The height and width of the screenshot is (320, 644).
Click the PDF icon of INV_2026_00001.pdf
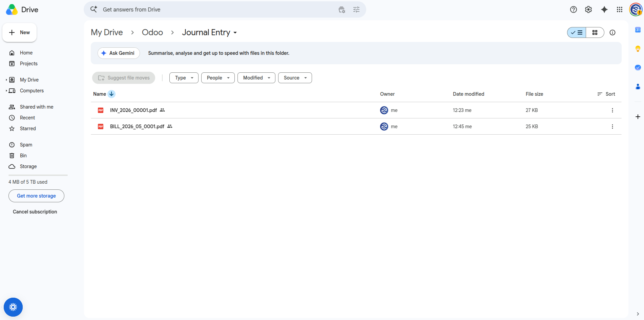(101, 110)
